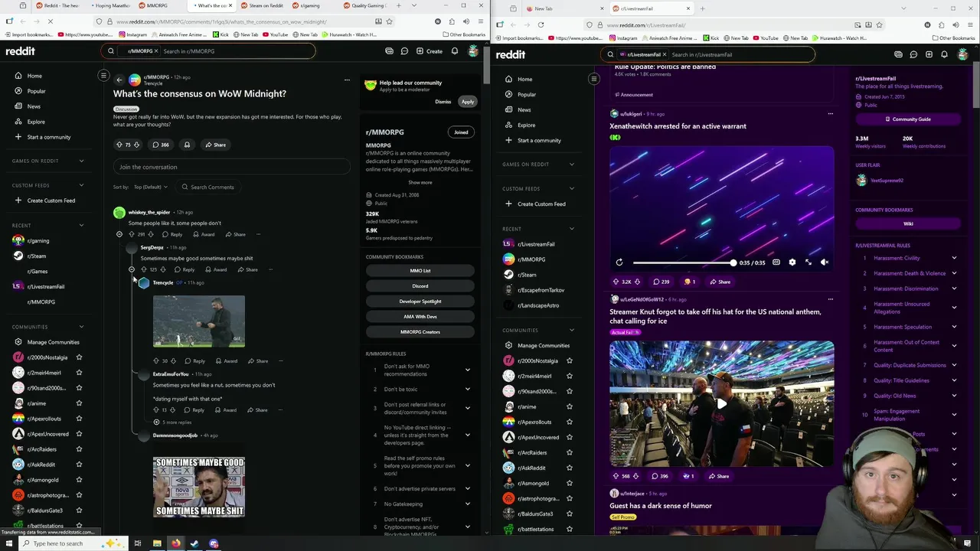Collapse Games on Reddit section, left window
980x551 pixels.
pos(81,161)
